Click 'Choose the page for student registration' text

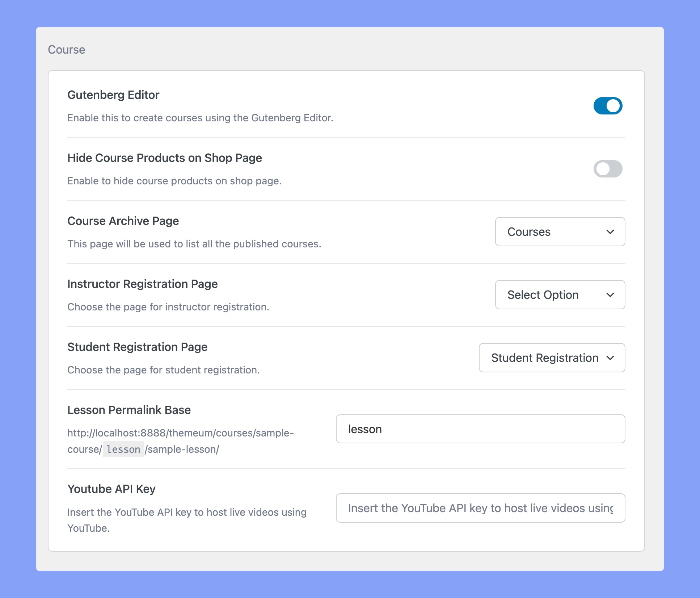click(x=164, y=370)
